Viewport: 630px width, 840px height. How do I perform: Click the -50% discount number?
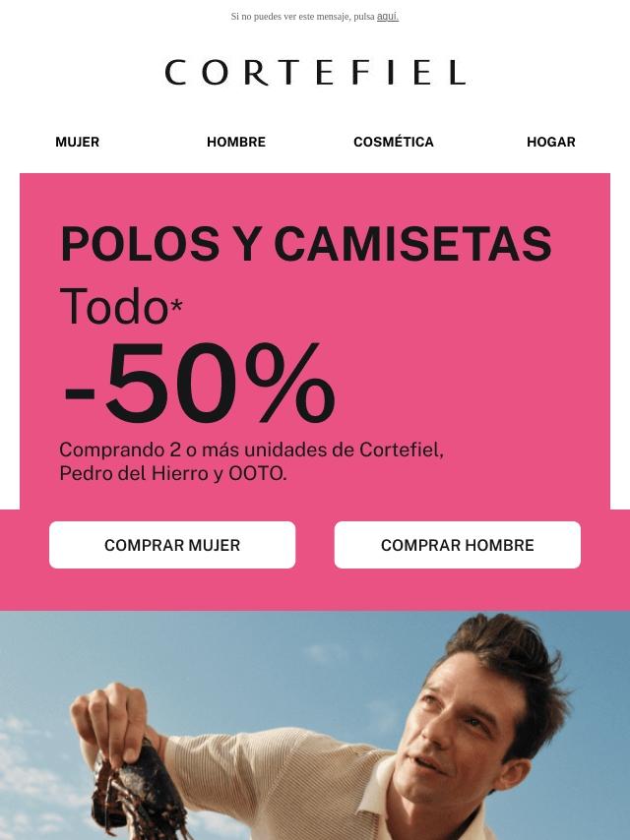(200, 383)
